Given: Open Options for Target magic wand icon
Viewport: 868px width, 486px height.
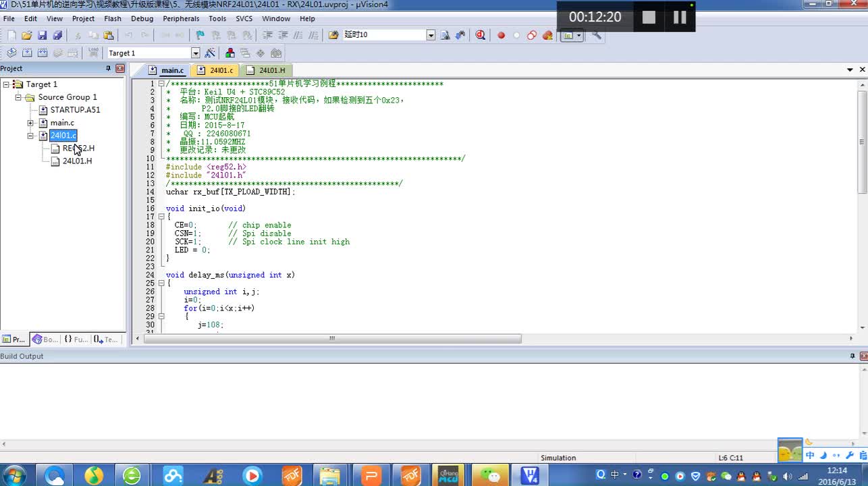Looking at the screenshot, I should 210,53.
